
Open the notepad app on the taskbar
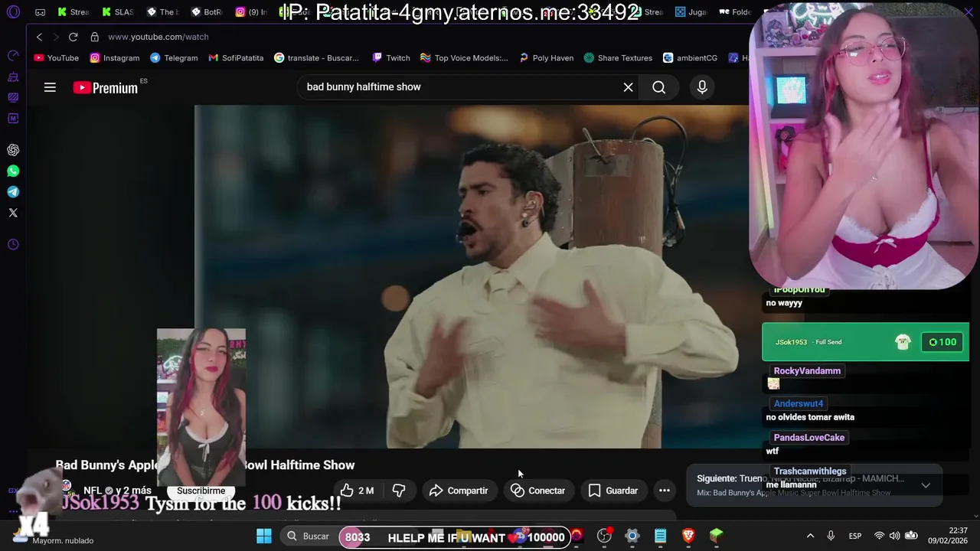pos(660,536)
